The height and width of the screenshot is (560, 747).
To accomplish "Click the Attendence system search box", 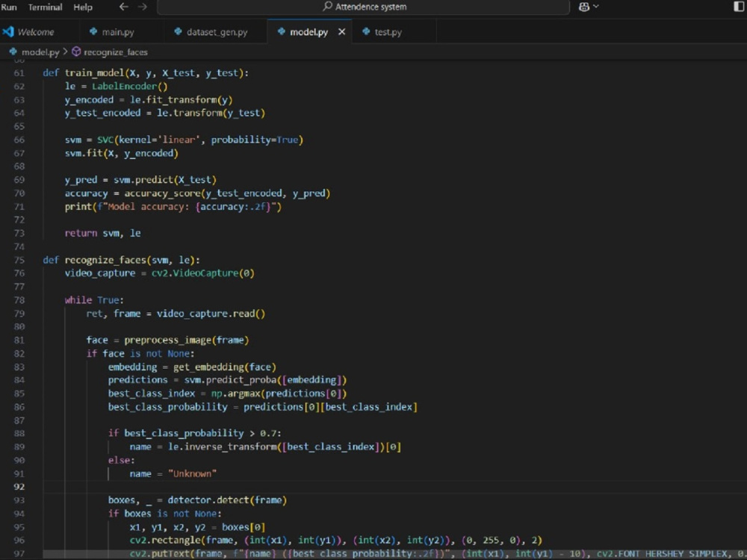I will (364, 7).
